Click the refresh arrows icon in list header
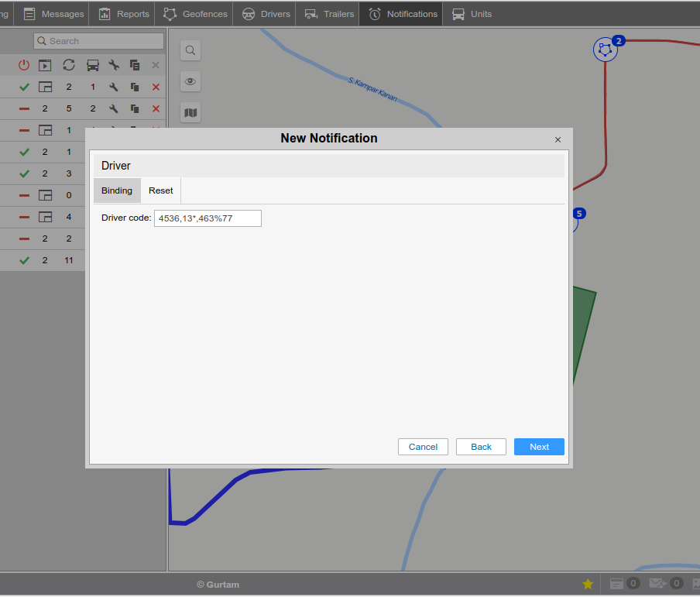 (x=69, y=66)
